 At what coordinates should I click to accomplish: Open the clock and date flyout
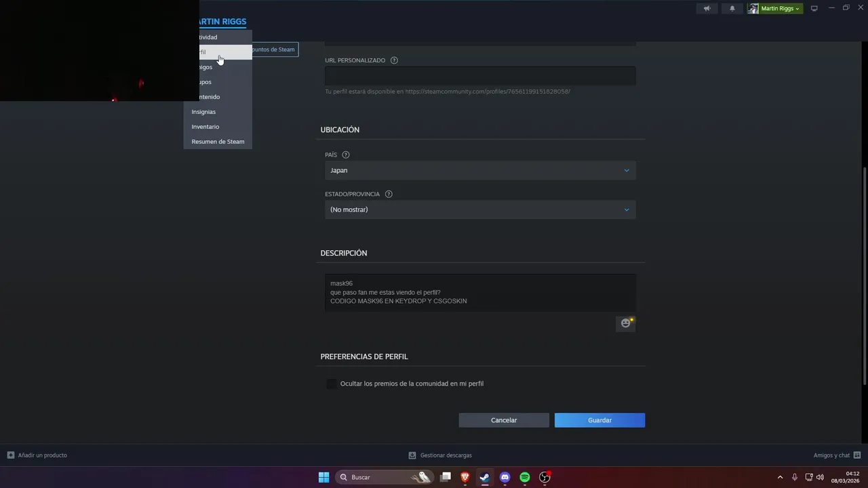click(x=845, y=477)
